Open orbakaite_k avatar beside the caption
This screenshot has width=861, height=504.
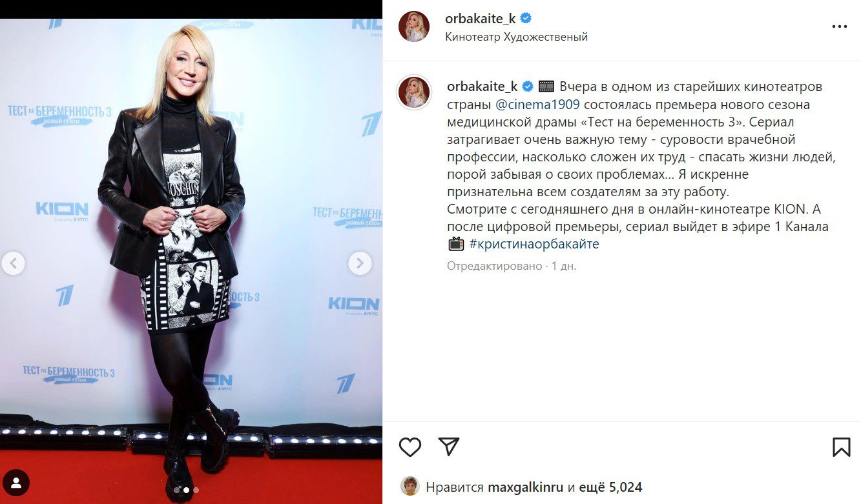(x=414, y=92)
